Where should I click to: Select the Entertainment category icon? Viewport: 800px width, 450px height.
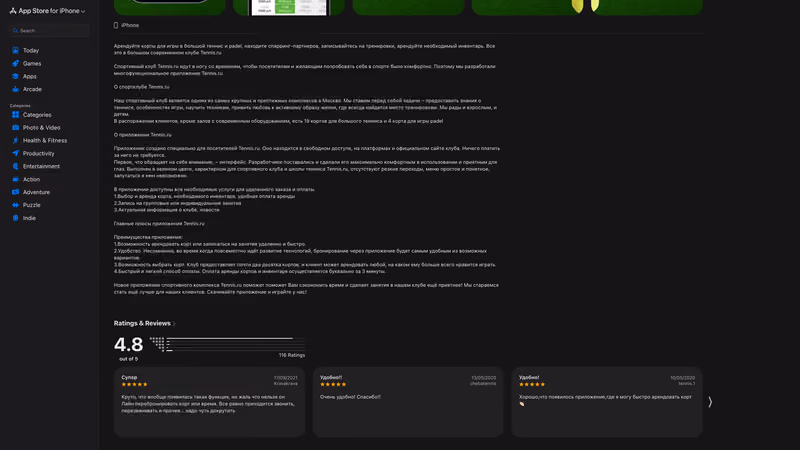(15, 166)
